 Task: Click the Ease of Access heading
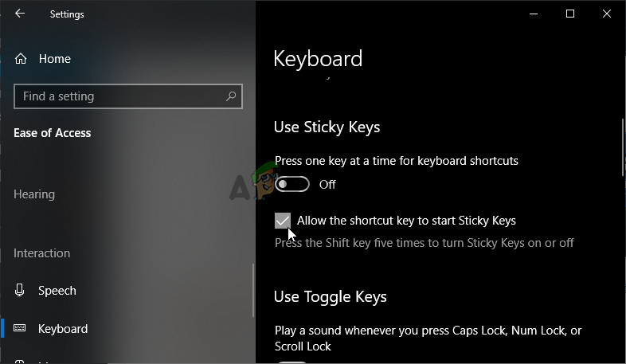click(x=53, y=133)
